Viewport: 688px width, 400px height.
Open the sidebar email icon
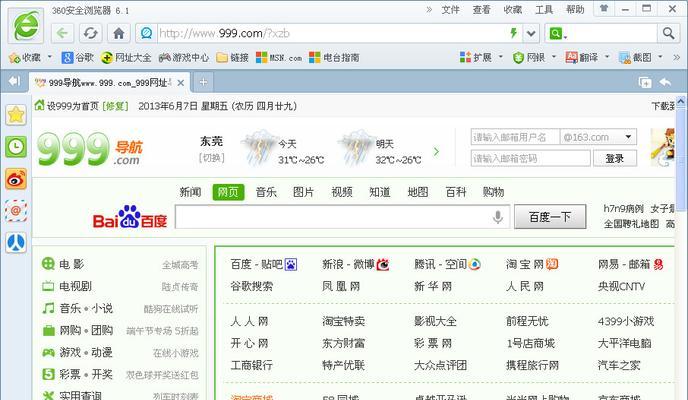tap(16, 211)
